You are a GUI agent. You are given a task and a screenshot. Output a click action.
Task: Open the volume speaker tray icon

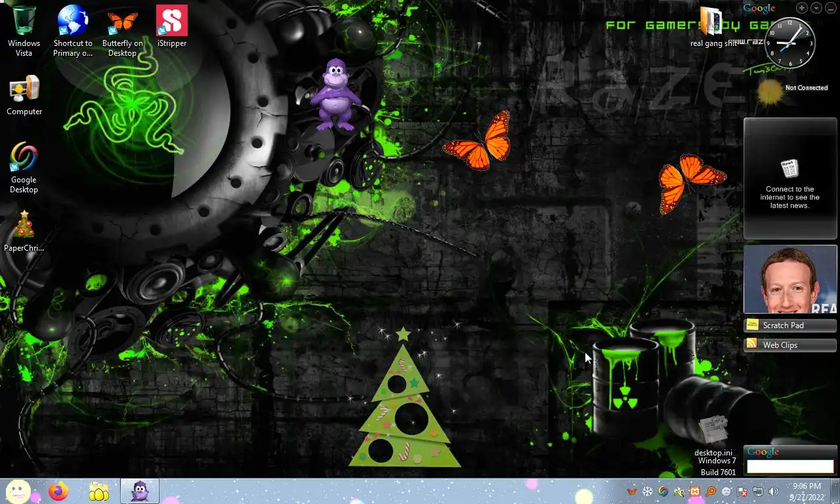774,492
